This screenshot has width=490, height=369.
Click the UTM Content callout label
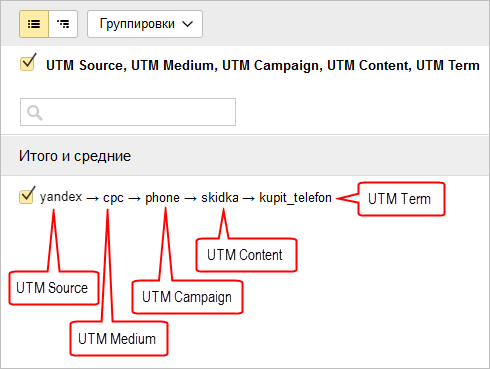(x=246, y=255)
